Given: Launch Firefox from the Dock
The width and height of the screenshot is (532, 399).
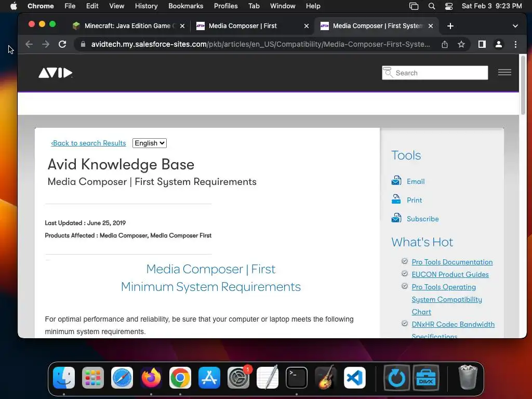Looking at the screenshot, I should point(151,378).
